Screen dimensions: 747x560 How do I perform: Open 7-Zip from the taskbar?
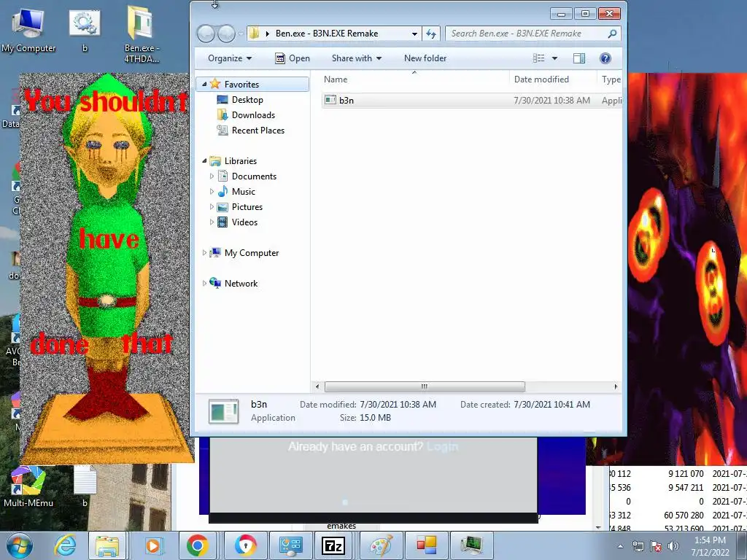[333, 545]
